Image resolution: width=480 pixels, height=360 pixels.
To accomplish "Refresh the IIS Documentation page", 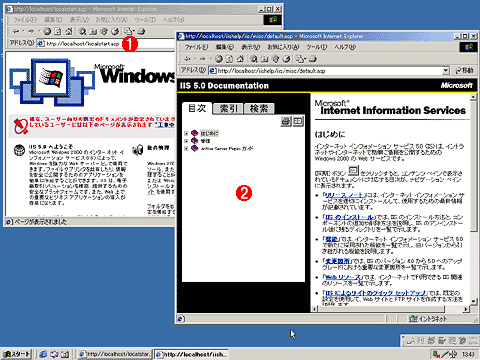I will (x=229, y=59).
